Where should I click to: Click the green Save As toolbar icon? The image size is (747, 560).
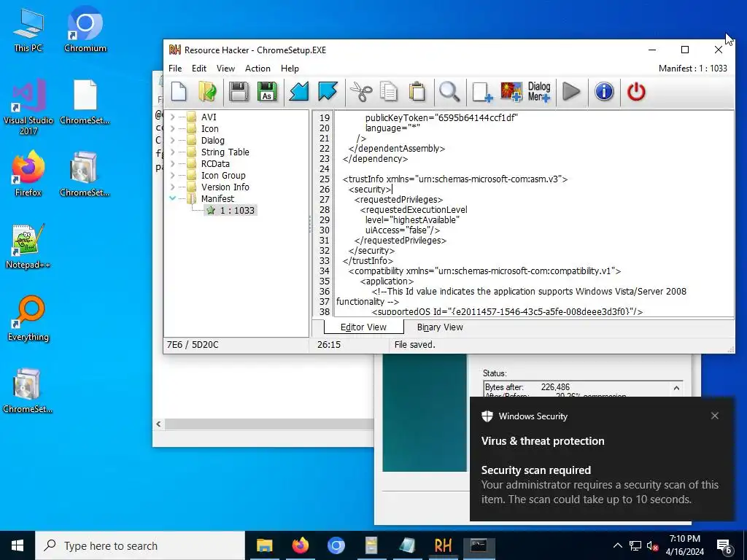pos(267,91)
